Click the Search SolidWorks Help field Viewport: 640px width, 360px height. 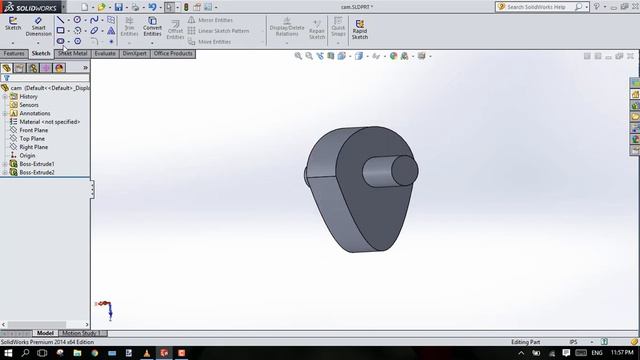click(536, 7)
